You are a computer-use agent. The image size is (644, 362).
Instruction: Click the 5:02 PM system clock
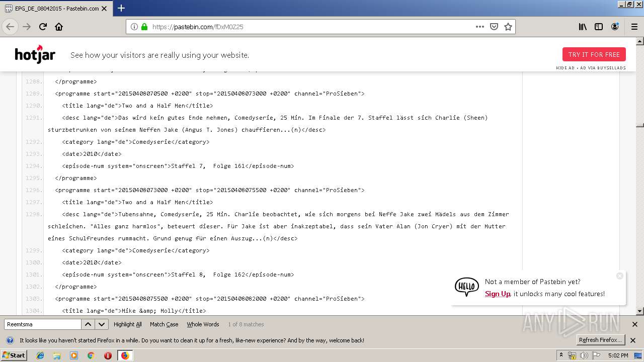point(618,355)
